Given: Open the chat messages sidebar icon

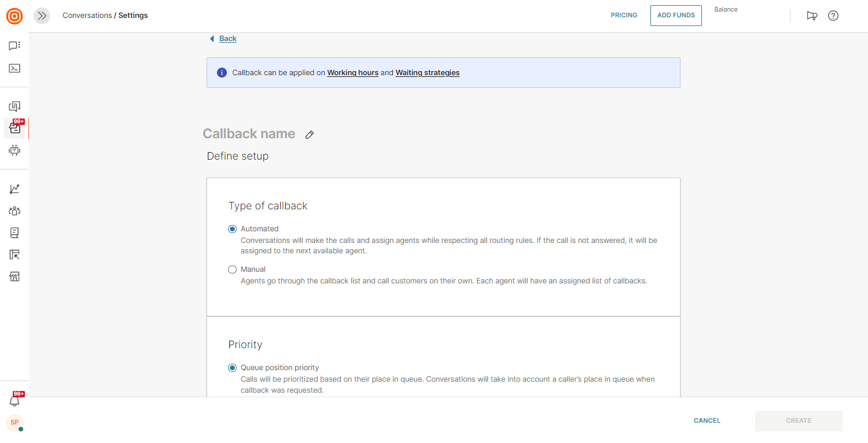Looking at the screenshot, I should (14, 46).
